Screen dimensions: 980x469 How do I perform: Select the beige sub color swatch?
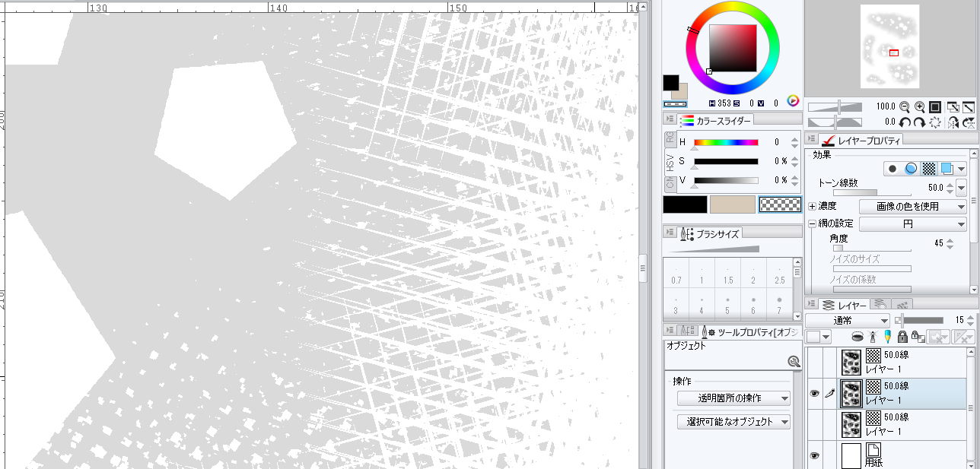tap(732, 204)
